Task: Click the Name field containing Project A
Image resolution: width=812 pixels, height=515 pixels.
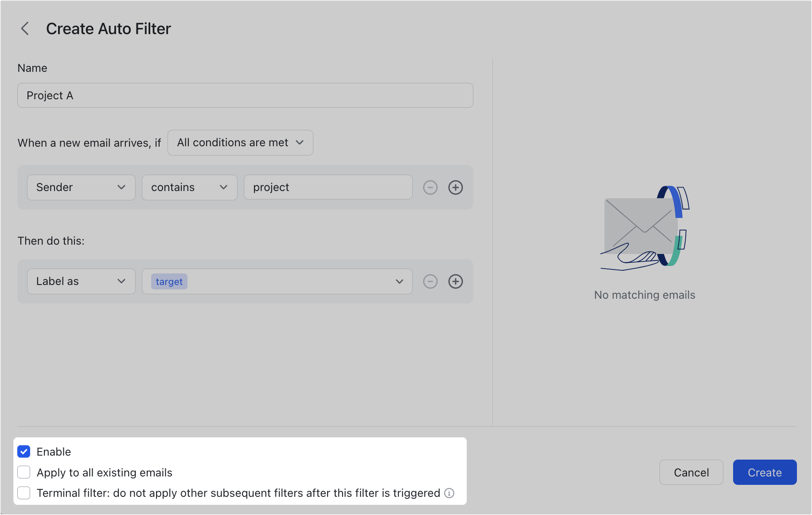Action: click(x=245, y=95)
